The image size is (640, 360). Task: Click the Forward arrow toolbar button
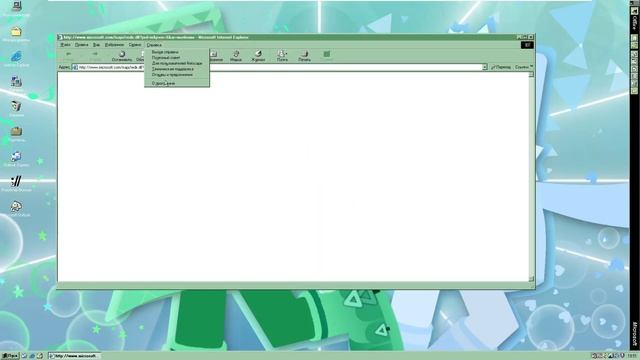[95, 56]
